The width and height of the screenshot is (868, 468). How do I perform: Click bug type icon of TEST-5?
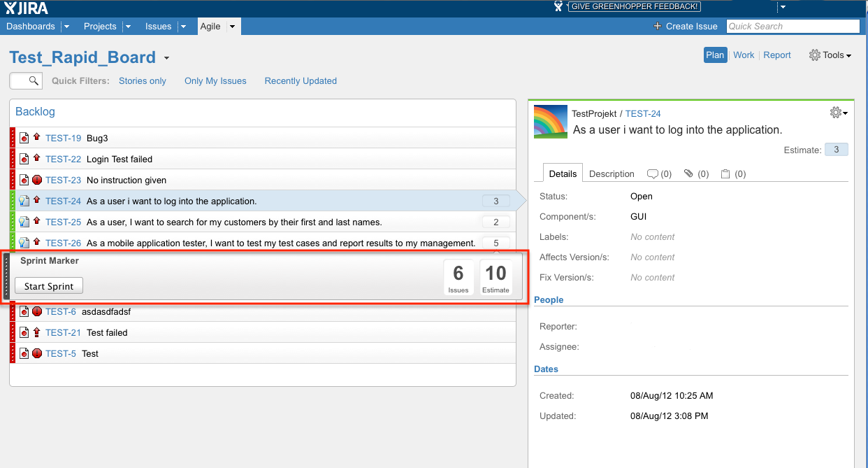[24, 353]
